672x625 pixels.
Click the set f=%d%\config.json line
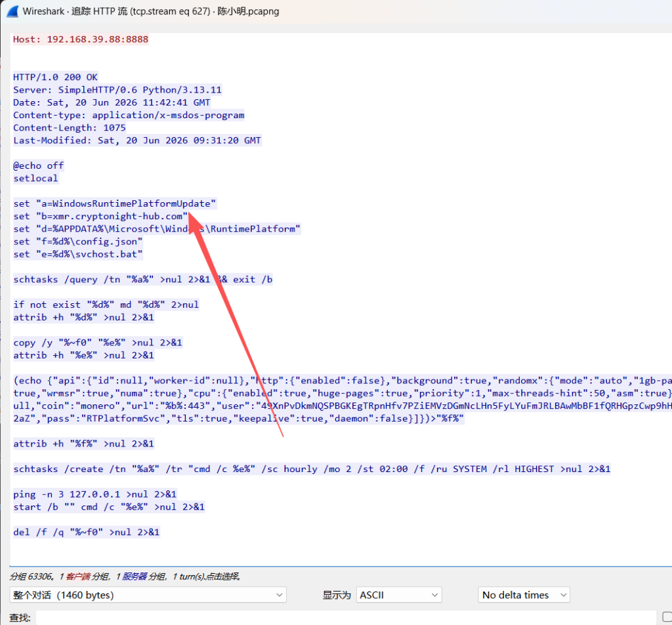click(x=78, y=242)
